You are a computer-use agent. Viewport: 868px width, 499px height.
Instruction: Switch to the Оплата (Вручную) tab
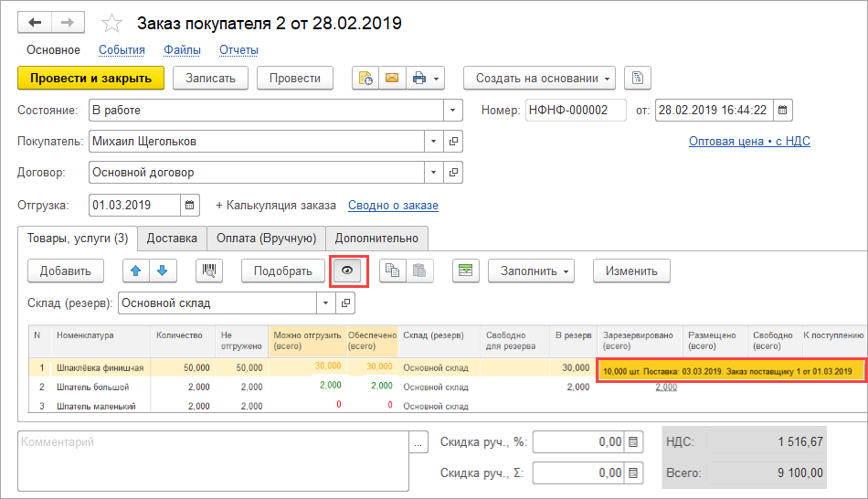click(266, 239)
